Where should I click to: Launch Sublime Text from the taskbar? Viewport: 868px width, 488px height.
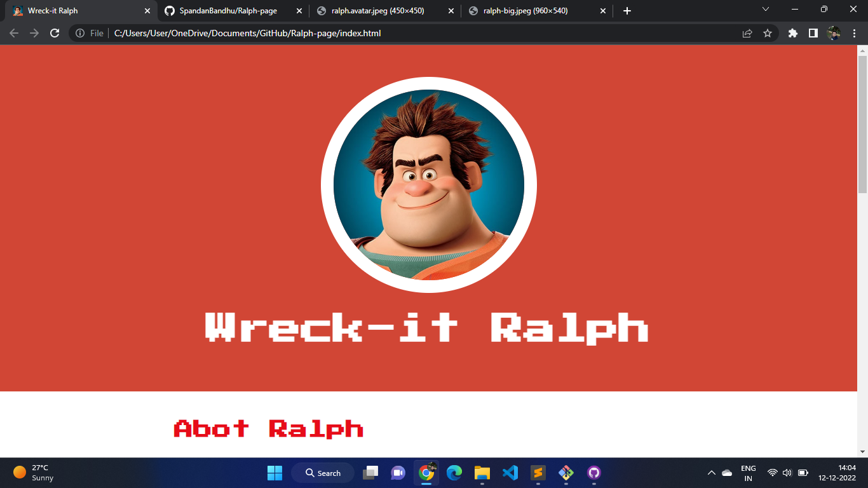[538, 473]
